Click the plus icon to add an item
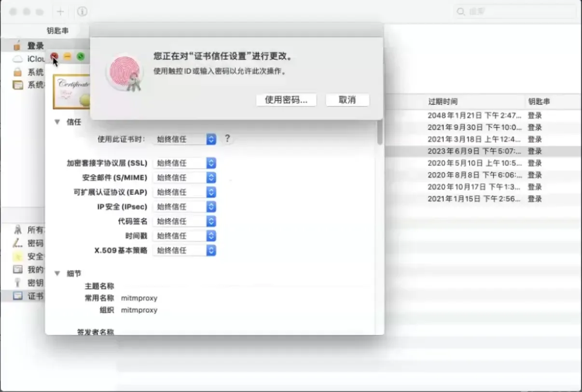This screenshot has height=392, width=582. (x=59, y=12)
